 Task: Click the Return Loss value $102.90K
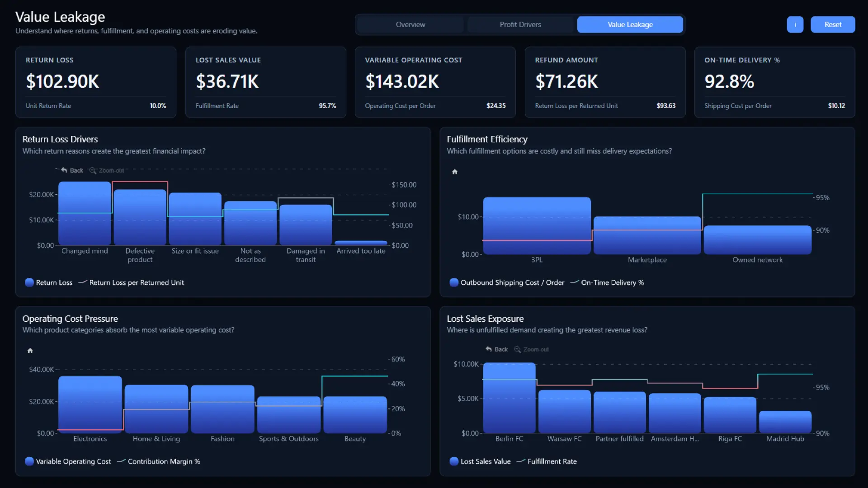pos(62,82)
